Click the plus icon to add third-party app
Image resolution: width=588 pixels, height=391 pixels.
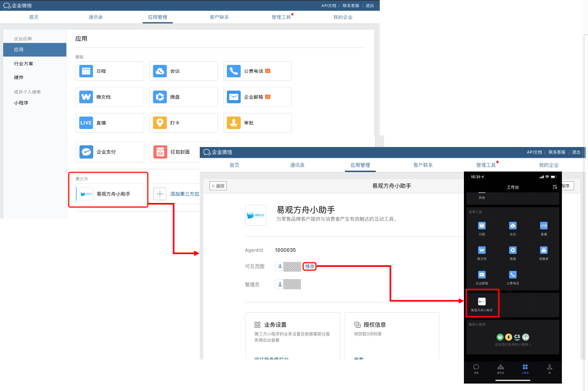160,194
